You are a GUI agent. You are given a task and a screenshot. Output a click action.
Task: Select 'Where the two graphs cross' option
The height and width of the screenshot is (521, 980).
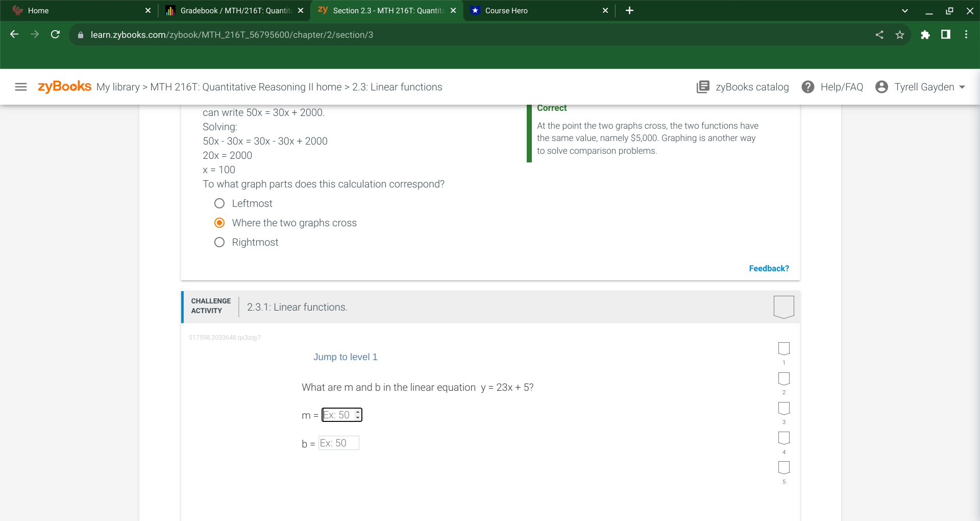tap(219, 223)
